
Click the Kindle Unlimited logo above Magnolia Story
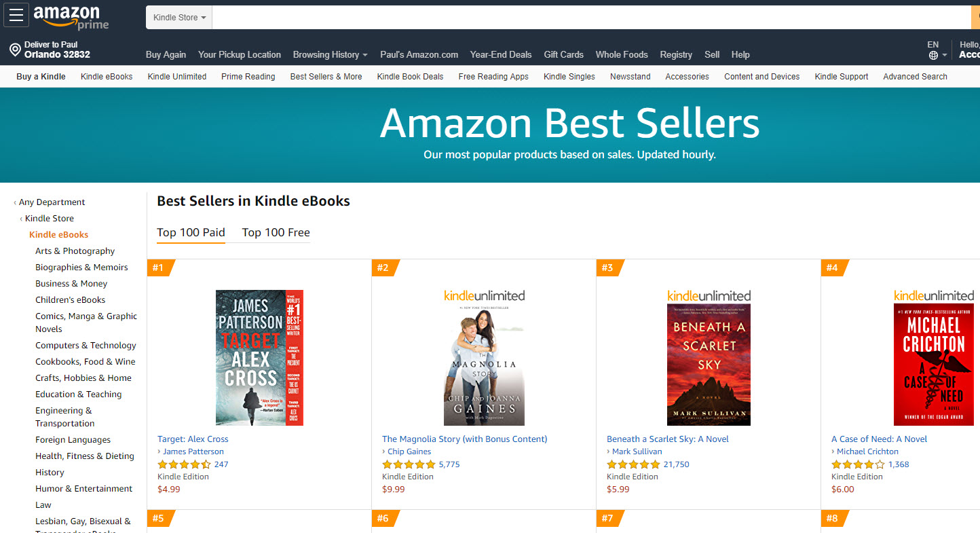pyautogui.click(x=484, y=295)
